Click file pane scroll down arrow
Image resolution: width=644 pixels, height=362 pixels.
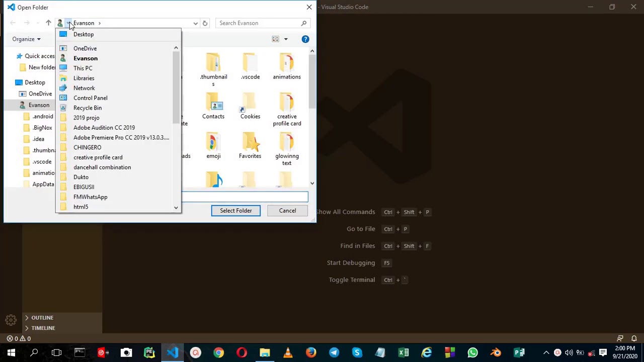(312, 184)
